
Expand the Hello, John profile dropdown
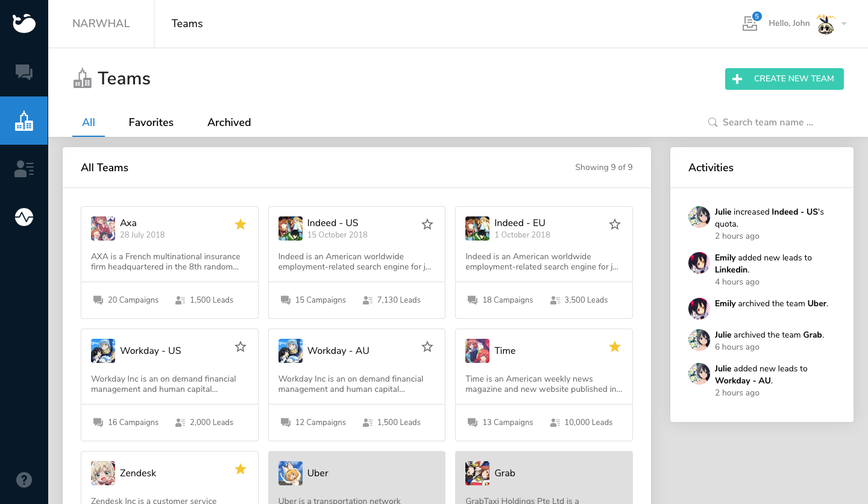[844, 24]
